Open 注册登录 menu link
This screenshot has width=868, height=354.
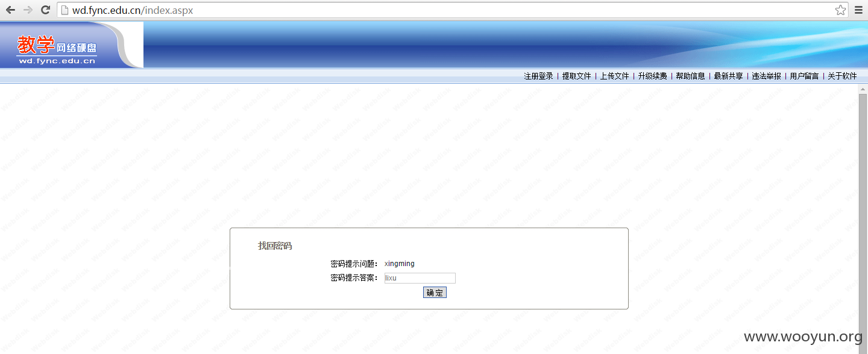[538, 76]
